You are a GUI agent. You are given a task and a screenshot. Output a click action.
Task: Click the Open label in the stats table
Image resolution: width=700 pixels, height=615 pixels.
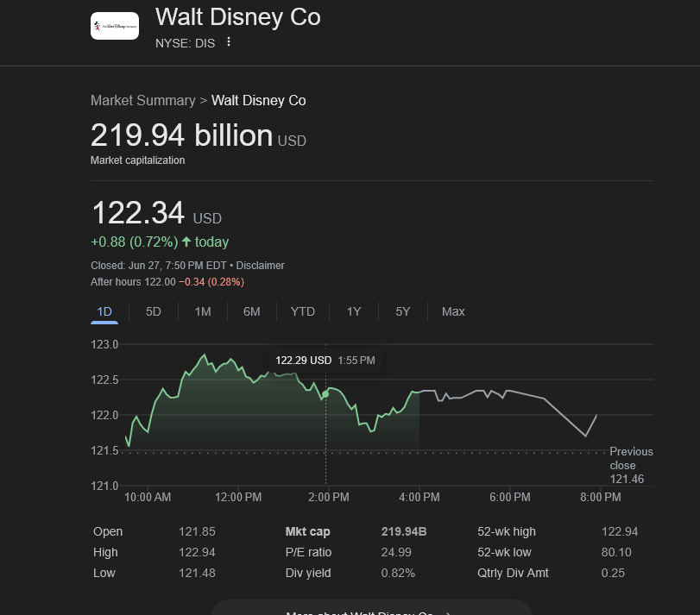pos(108,531)
